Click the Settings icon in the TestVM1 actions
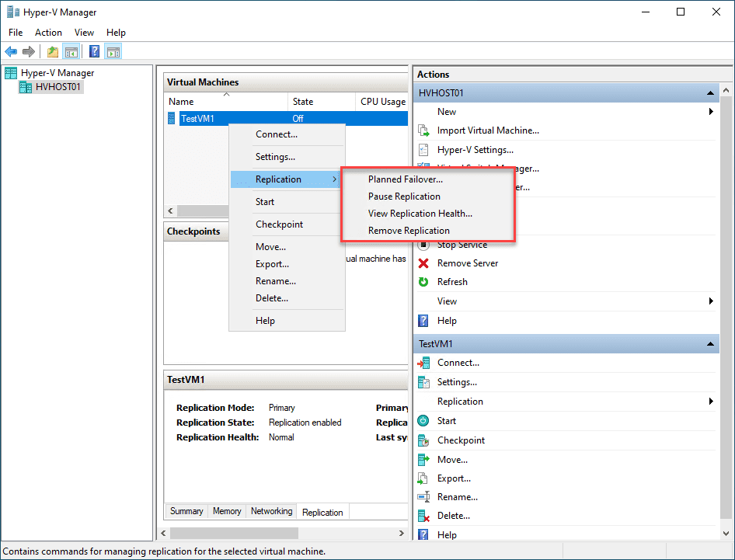This screenshot has height=560, width=735. pos(423,382)
